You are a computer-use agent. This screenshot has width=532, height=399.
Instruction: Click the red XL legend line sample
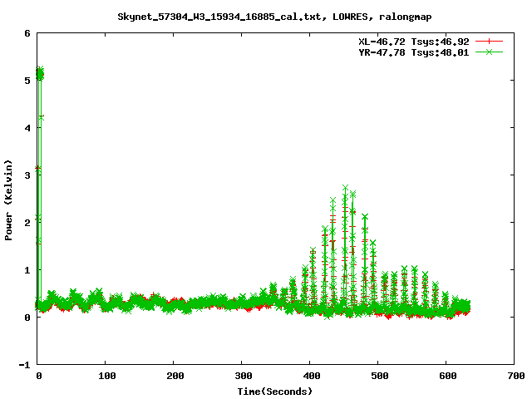click(489, 42)
